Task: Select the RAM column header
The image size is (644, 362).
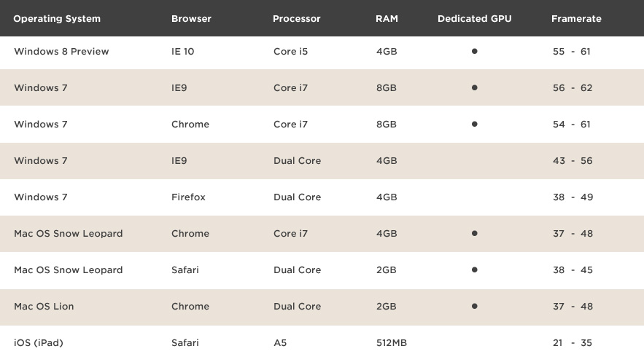Action: tap(387, 19)
